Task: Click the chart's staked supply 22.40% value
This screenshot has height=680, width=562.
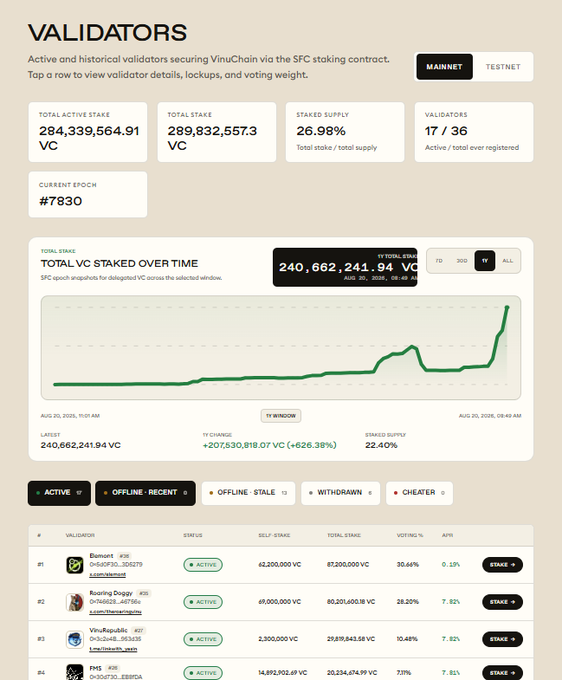Action: click(x=381, y=445)
